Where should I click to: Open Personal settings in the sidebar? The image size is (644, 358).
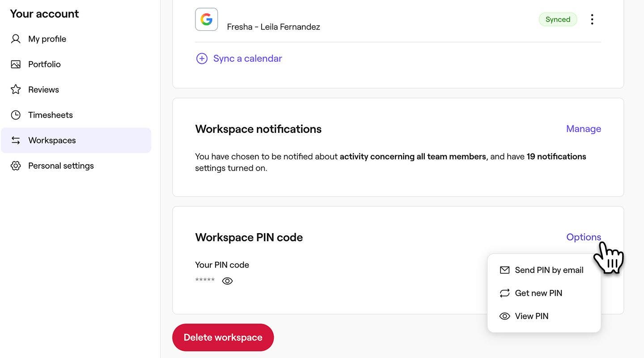tap(61, 166)
